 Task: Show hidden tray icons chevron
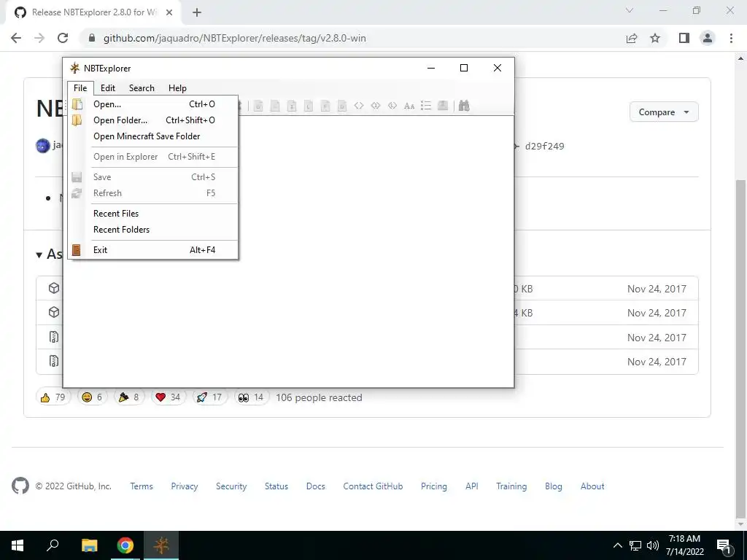pyautogui.click(x=617, y=545)
